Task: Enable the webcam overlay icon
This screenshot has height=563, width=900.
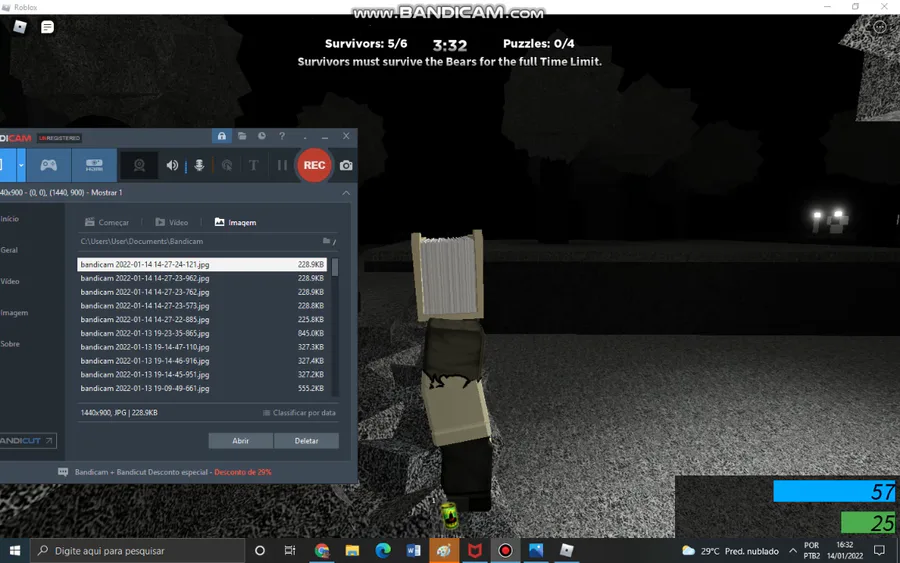Action: point(139,165)
